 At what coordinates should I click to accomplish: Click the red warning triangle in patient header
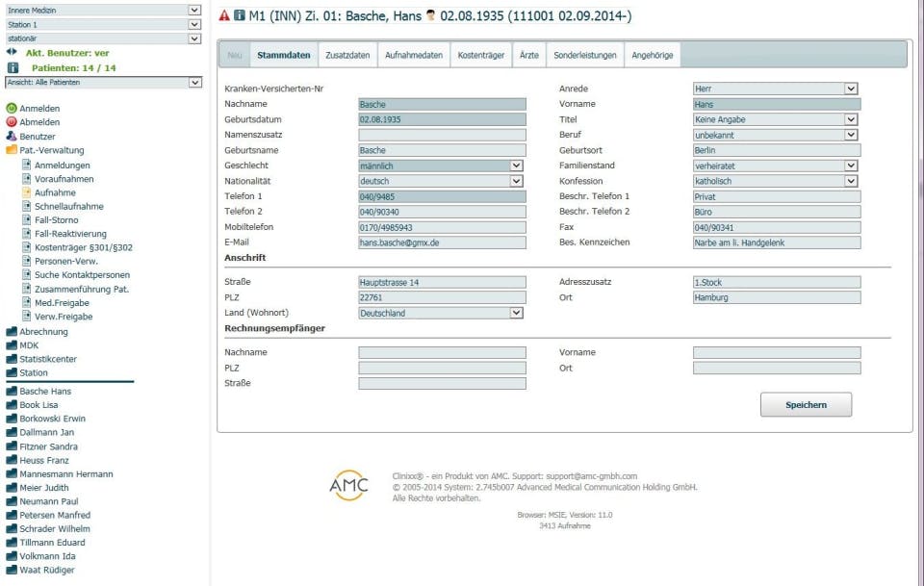click(224, 16)
